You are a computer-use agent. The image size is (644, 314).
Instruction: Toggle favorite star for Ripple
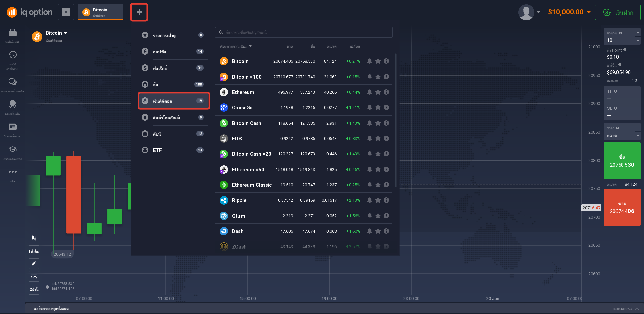(x=378, y=200)
